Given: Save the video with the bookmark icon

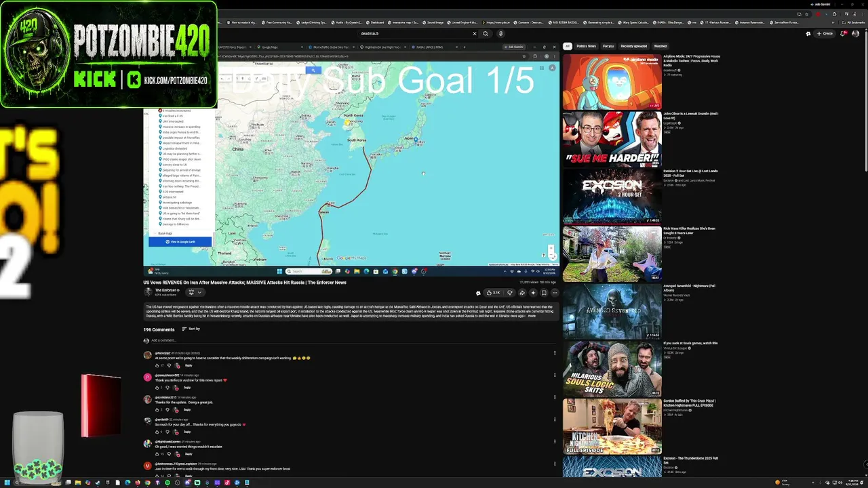Looking at the screenshot, I should [x=543, y=293].
